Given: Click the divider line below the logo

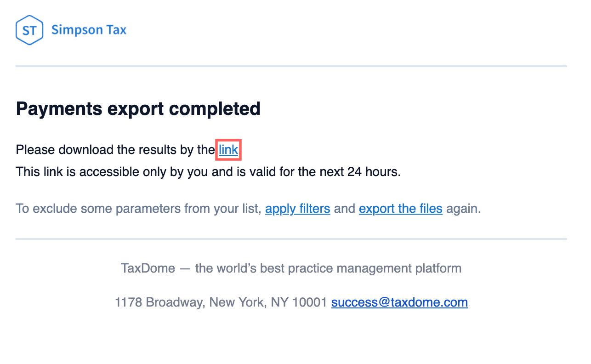Looking at the screenshot, I should 291,66.
